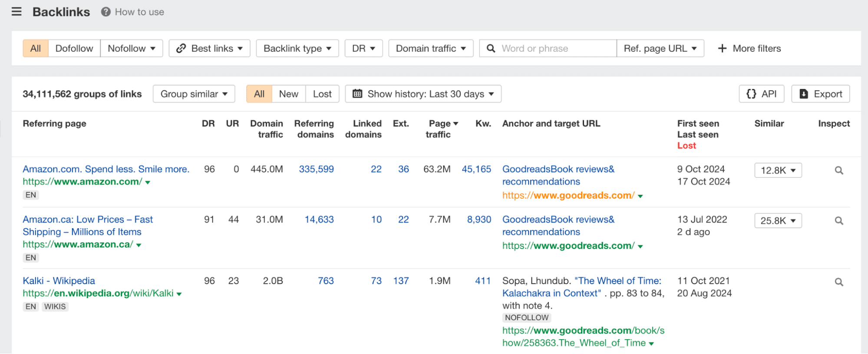Open the Ref. page URL dropdown
The width and height of the screenshot is (868, 354).
pos(660,49)
